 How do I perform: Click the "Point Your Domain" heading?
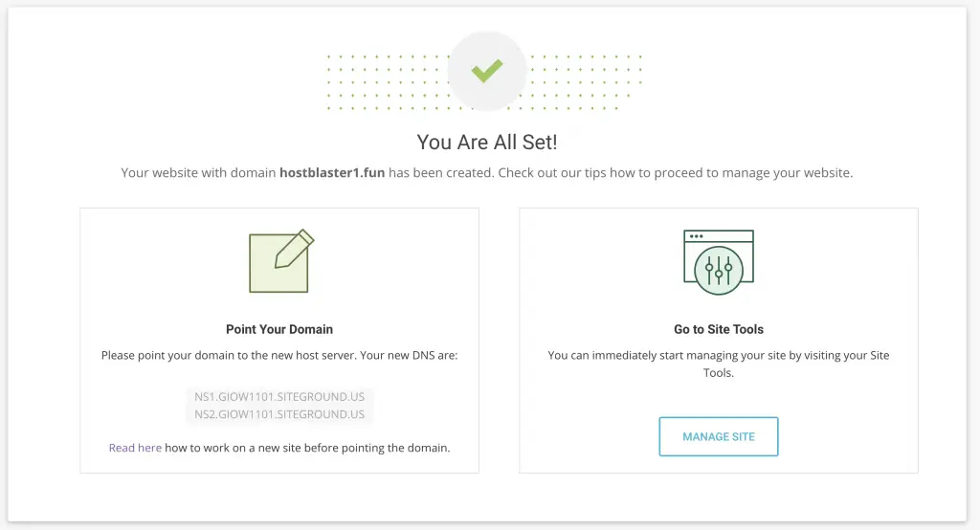tap(279, 329)
